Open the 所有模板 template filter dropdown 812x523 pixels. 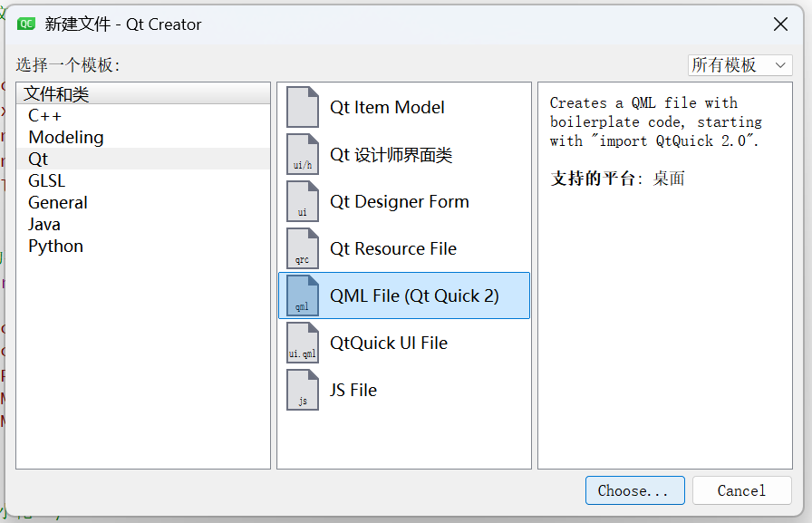coord(740,65)
